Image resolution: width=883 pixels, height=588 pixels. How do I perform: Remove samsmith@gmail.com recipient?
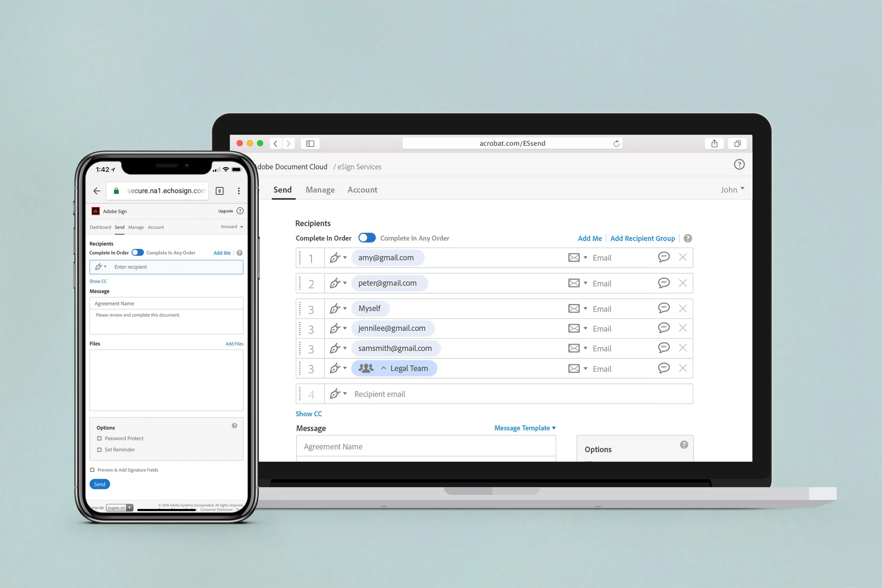683,348
